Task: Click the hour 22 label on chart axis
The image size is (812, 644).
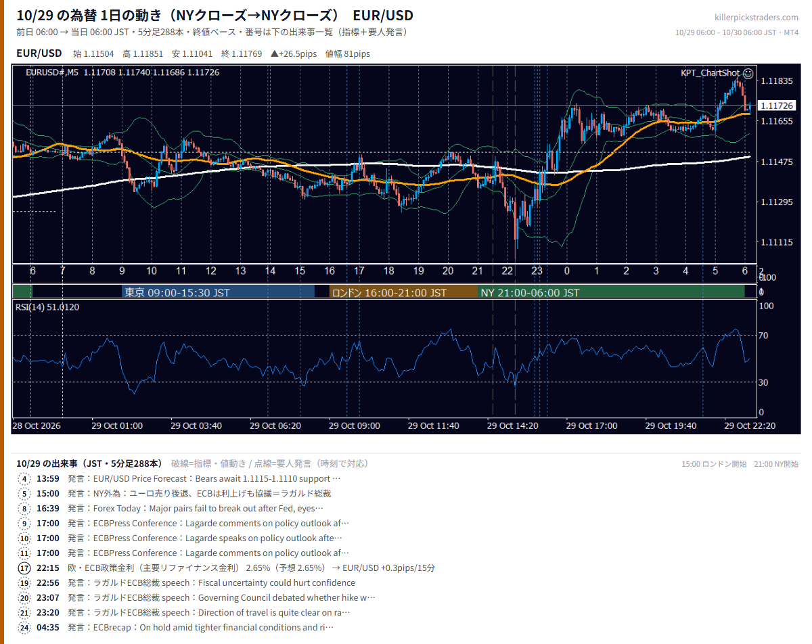Action: 507,271
